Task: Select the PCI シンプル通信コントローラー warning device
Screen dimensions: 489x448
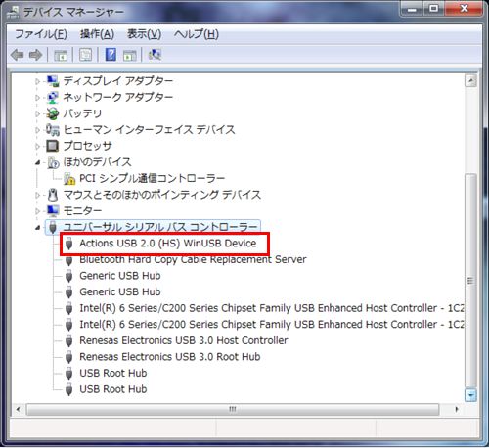Action: (152, 178)
